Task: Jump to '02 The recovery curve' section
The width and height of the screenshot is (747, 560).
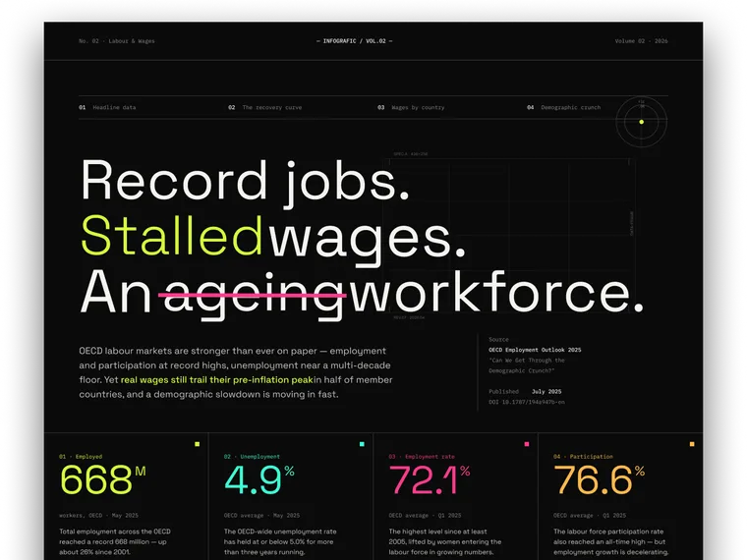Action: click(264, 108)
